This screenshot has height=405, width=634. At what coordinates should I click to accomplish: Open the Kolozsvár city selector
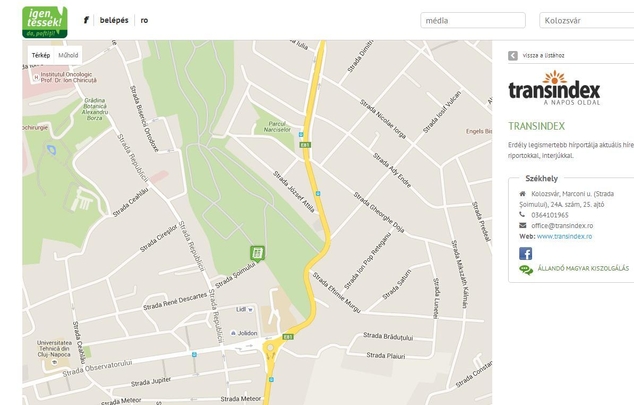tap(586, 20)
